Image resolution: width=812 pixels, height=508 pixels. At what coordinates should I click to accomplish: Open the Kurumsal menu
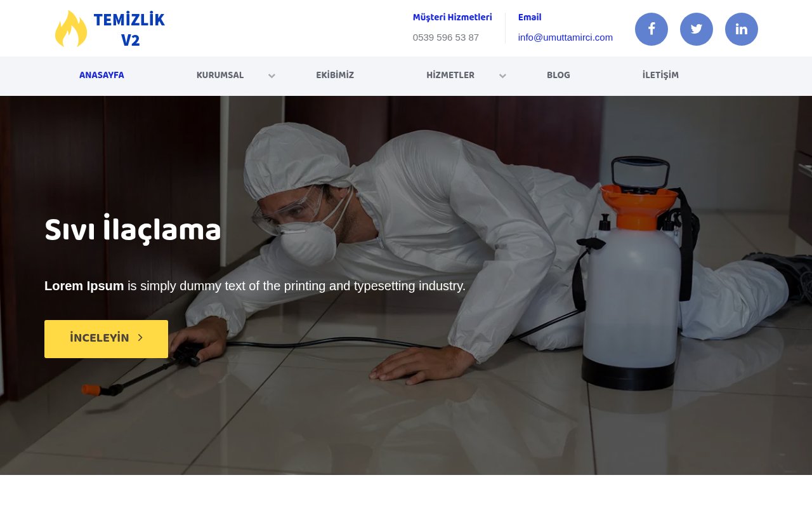220,75
